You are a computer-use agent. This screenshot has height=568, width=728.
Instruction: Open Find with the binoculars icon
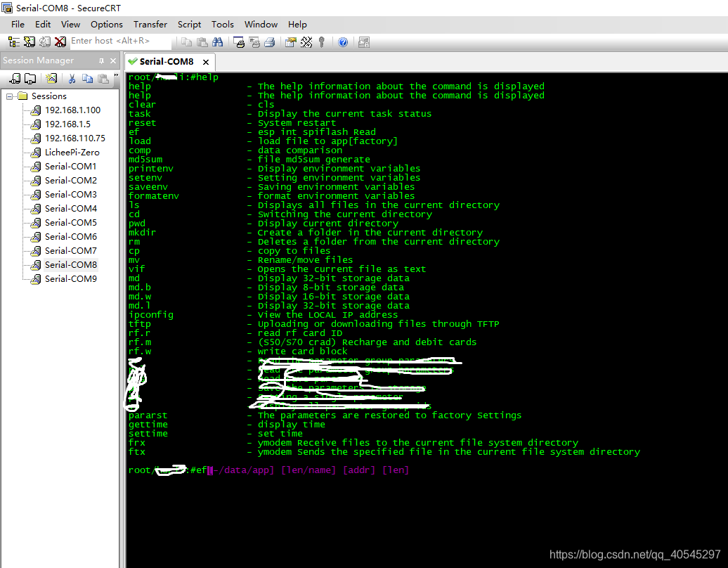click(x=217, y=42)
